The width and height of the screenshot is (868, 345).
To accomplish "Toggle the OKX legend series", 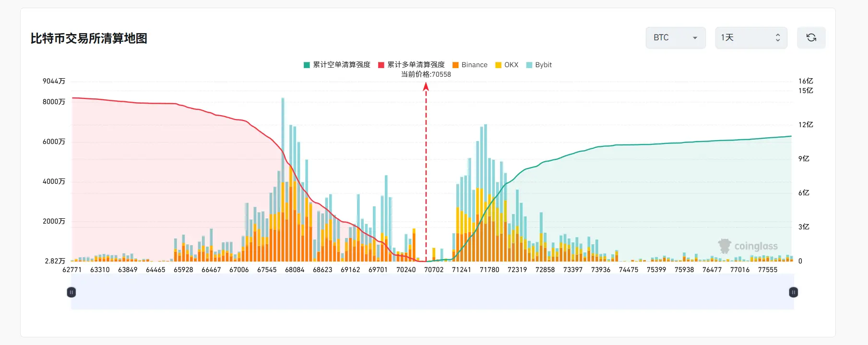I will click(507, 65).
